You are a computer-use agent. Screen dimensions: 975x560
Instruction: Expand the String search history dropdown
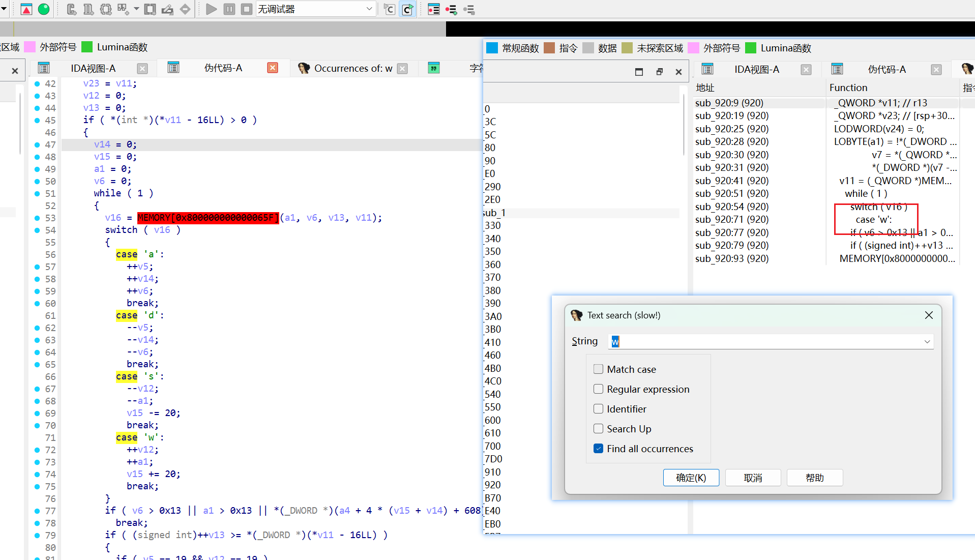pyautogui.click(x=927, y=342)
